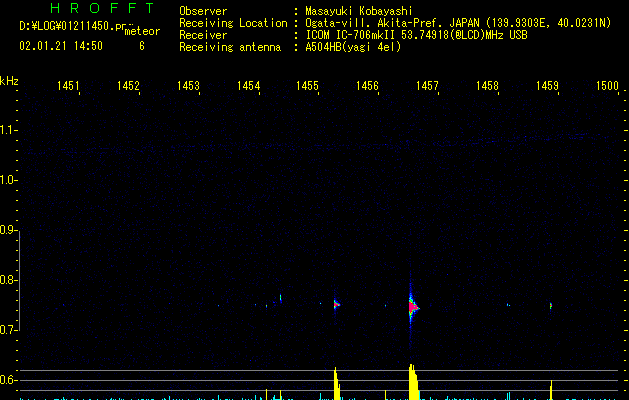The height and width of the screenshot is (400, 629).
Task: Click the meteor echo after 1455
Action: [336, 305]
